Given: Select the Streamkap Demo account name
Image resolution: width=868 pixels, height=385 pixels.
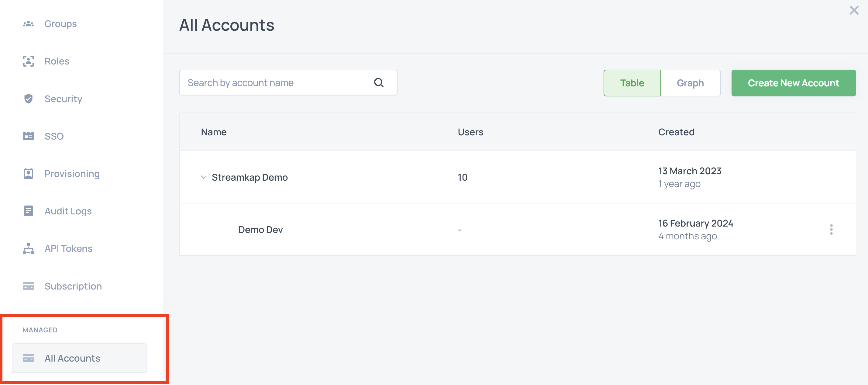Looking at the screenshot, I should [x=250, y=177].
